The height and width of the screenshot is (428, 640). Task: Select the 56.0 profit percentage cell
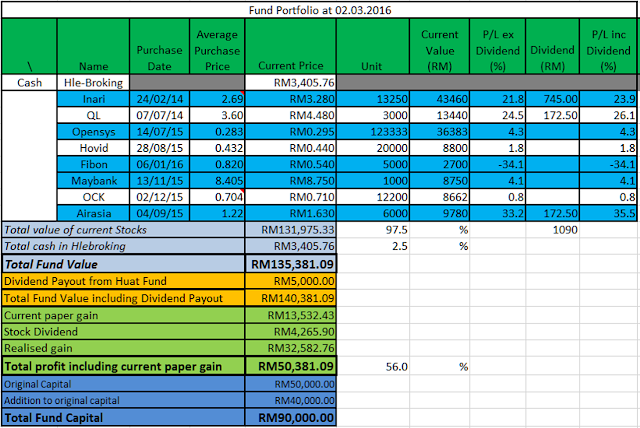[373, 366]
